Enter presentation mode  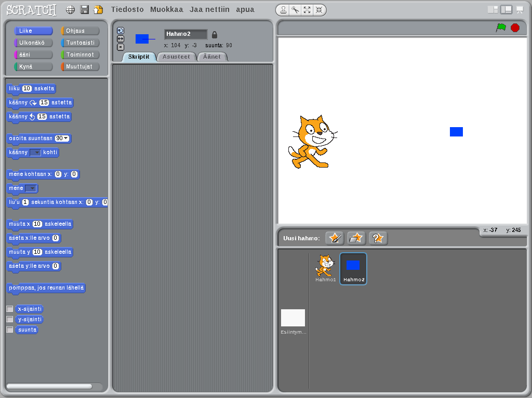click(520, 10)
